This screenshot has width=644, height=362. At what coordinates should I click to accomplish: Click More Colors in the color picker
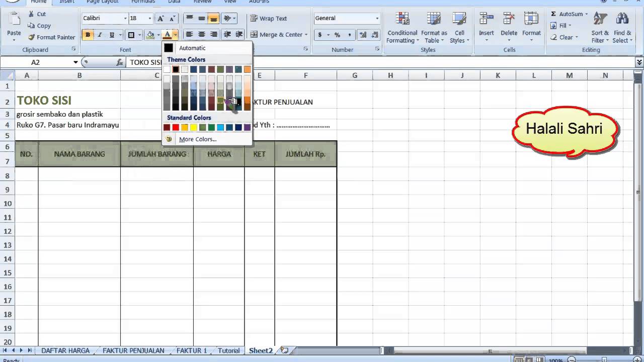click(x=197, y=139)
